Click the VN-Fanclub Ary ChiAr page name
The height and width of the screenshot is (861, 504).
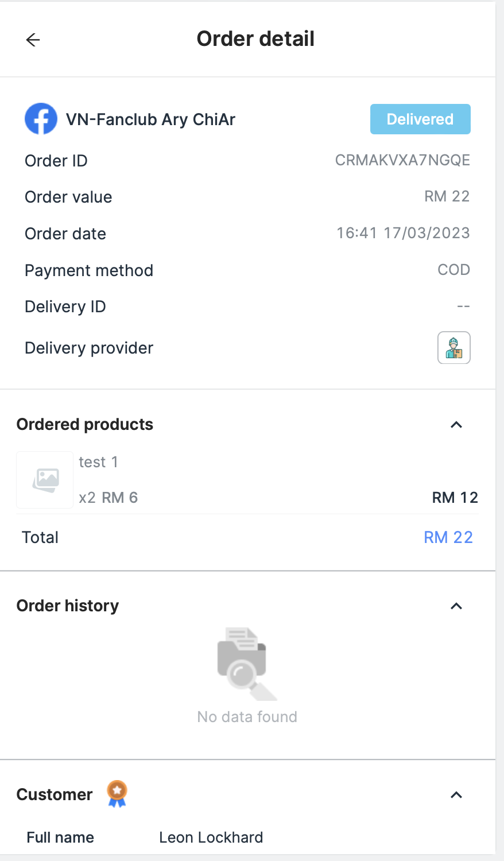150,119
